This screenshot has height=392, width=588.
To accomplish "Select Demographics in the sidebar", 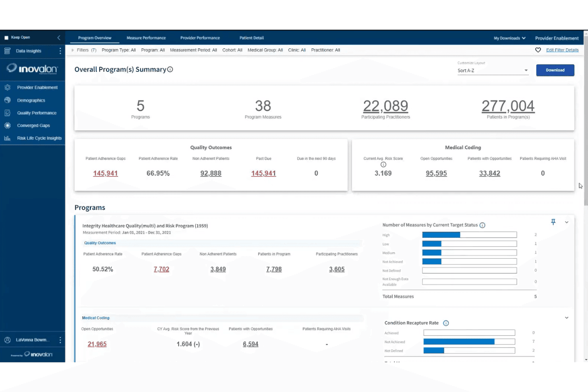I will 31,100.
